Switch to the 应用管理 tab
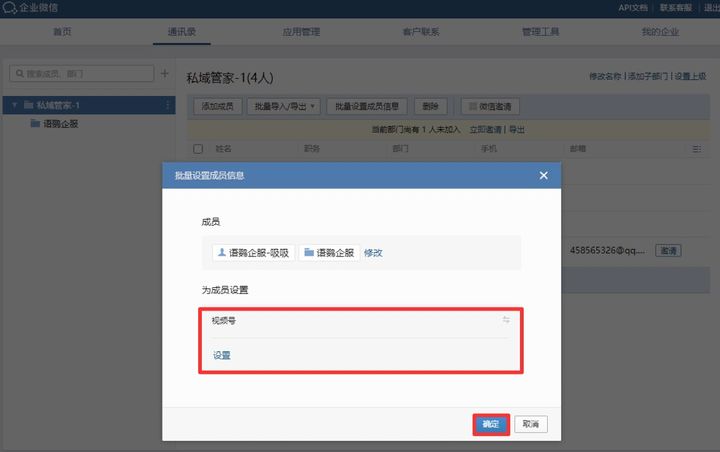 [301, 32]
